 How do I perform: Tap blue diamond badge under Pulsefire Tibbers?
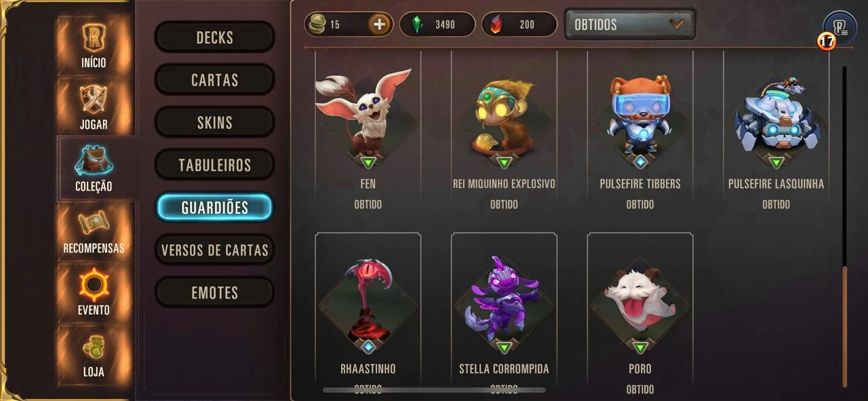click(x=640, y=163)
